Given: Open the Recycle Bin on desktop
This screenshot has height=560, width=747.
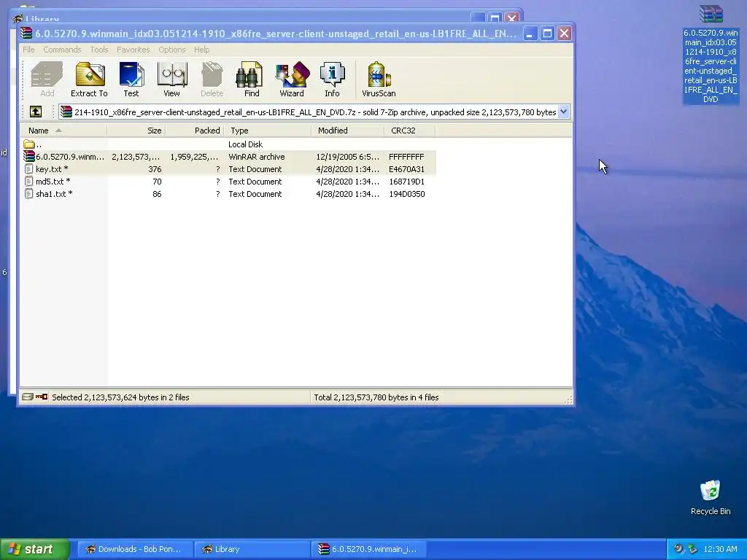Looking at the screenshot, I should pos(711,497).
